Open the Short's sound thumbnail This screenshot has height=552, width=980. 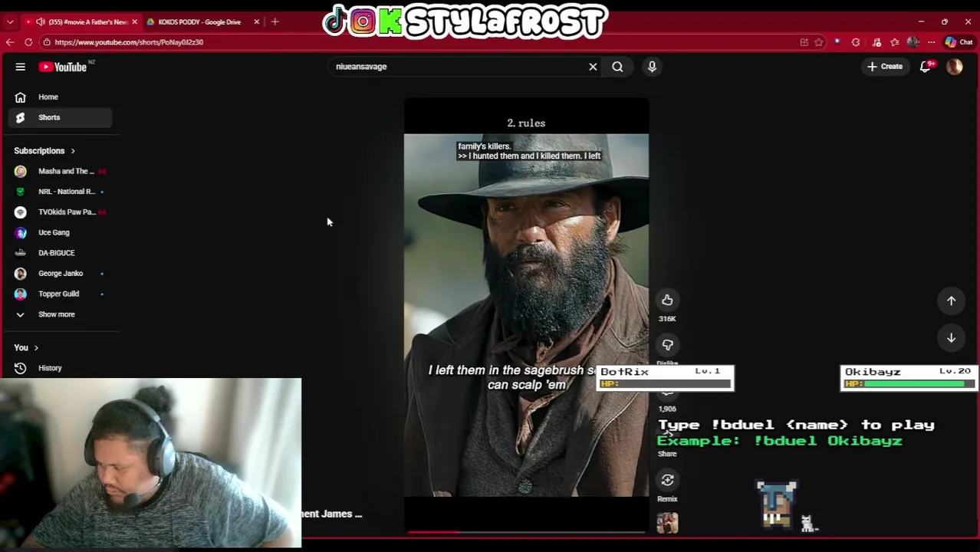[667, 523]
